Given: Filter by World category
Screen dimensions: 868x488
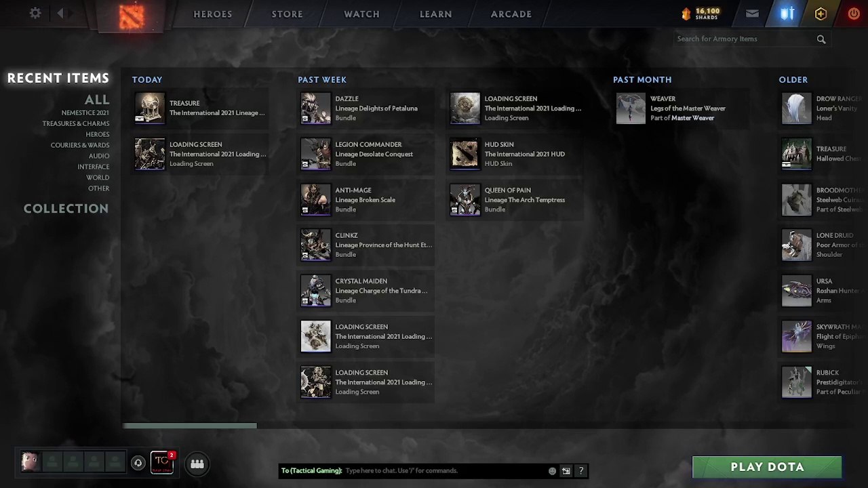Looking at the screenshot, I should [x=98, y=178].
